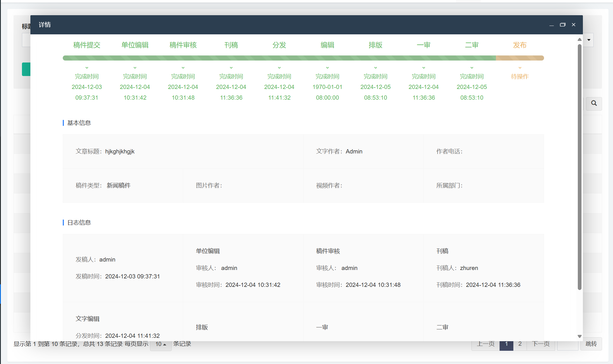The width and height of the screenshot is (613, 364).
Task: Select the 排版 workflow step
Action: pos(375,45)
